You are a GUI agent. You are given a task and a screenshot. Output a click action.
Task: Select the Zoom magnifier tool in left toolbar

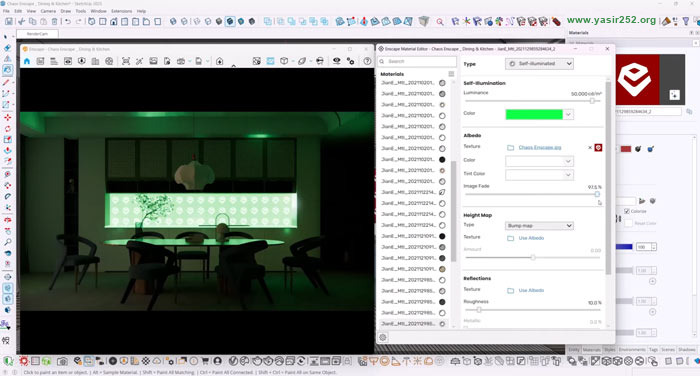click(x=8, y=242)
